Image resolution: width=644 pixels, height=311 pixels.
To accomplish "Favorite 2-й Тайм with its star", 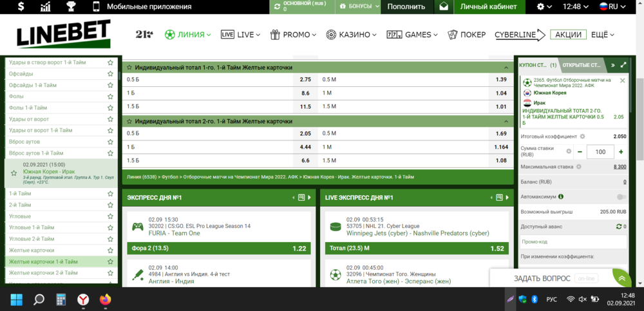I will point(110,205).
